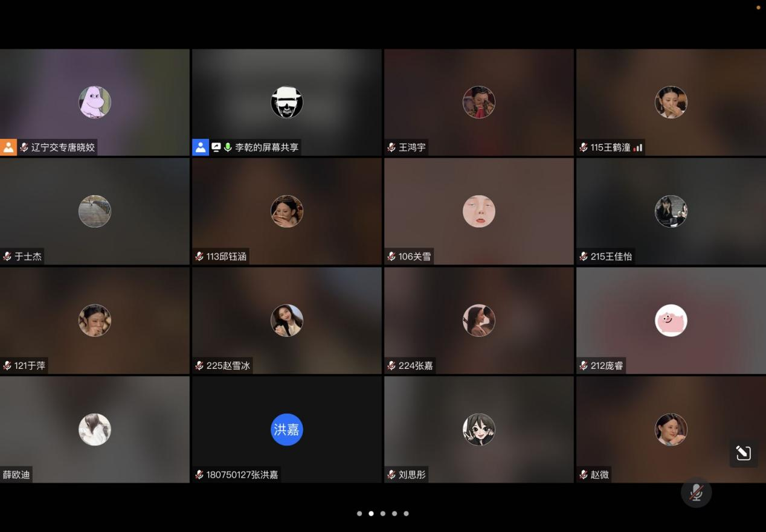
Task: Select the blue 洪嘉 initials avatar
Action: click(287, 430)
